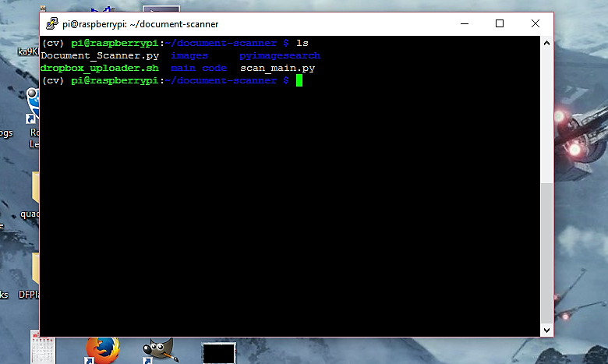Close the PuTTY terminal window
608x364 pixels.
click(535, 23)
